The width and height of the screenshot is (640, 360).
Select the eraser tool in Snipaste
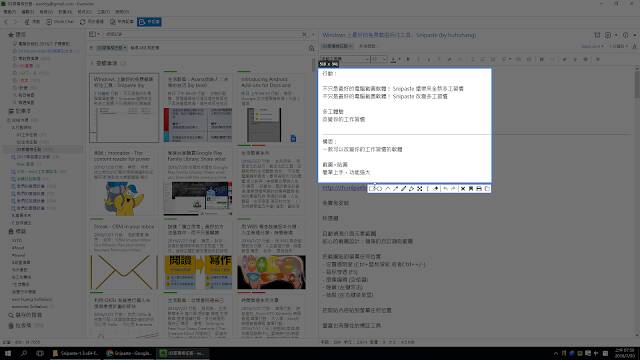point(436,189)
